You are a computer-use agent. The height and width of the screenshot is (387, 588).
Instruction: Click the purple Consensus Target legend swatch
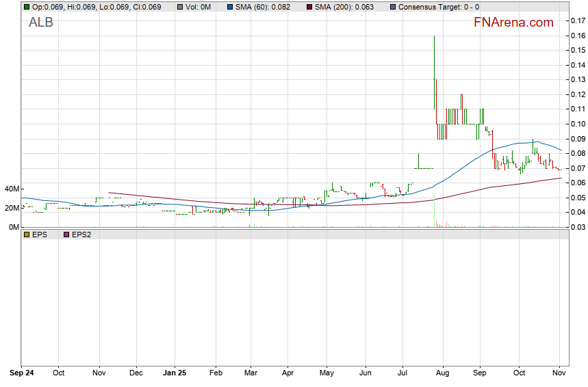[392, 7]
